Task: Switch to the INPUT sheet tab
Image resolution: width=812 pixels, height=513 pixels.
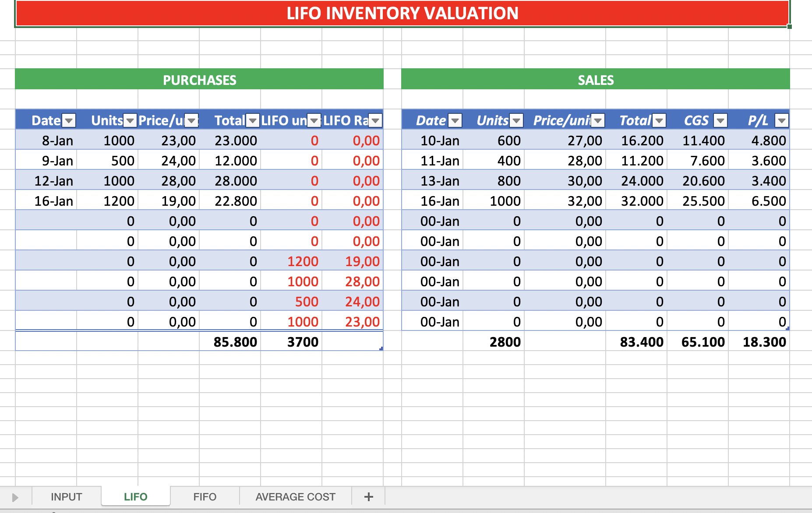Action: tap(67, 497)
